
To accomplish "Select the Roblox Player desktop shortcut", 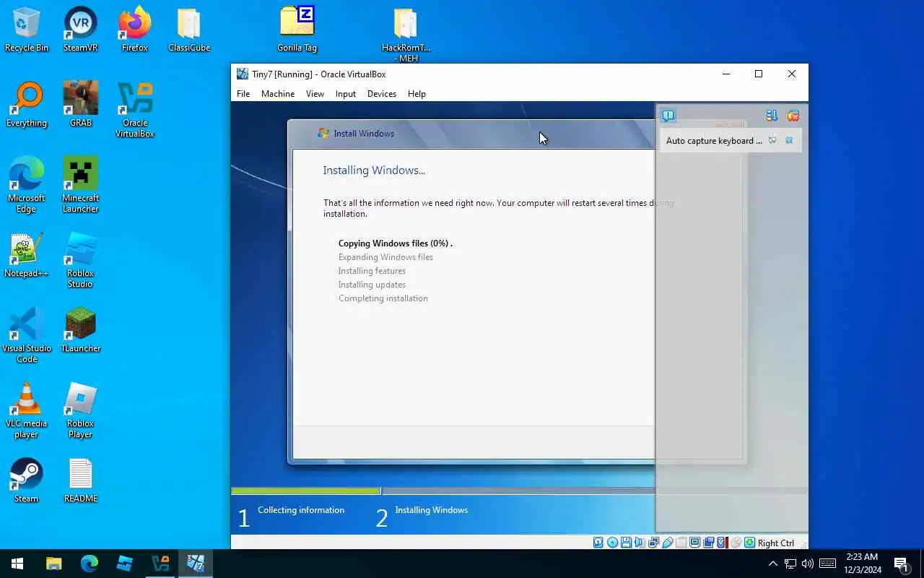I will click(81, 410).
